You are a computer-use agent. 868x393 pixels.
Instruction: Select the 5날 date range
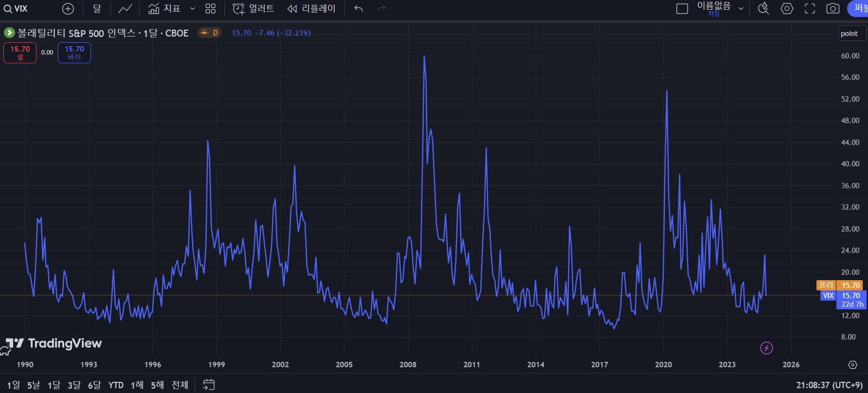[34, 385]
